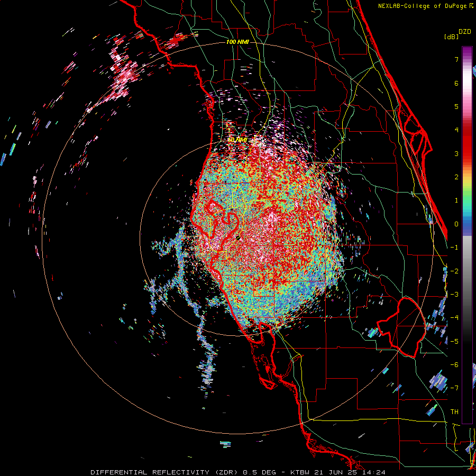476x476 pixels.
Task: Click the 0 dB tick label
Action: pos(456,224)
